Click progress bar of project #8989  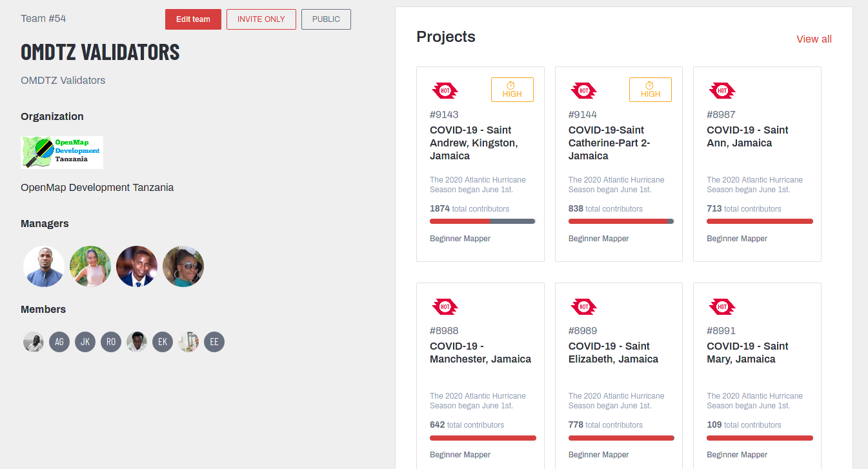click(621, 437)
